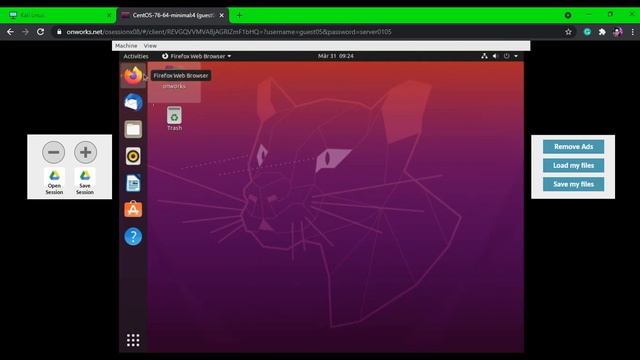Viewport: 640px width, 360px height.
Task: Select the CentOS-76-64-minimal4 browser tab
Action: pyautogui.click(x=173, y=15)
